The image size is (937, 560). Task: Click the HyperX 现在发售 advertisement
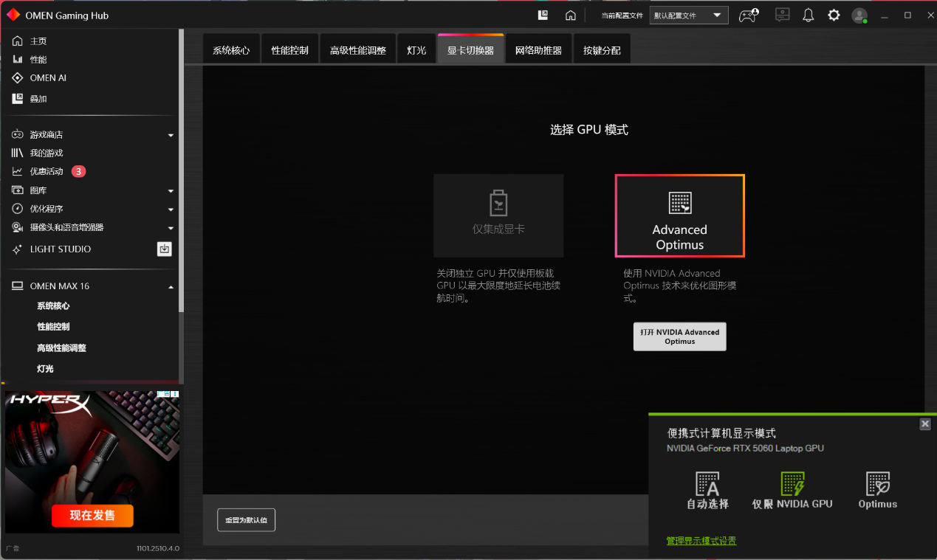pyautogui.click(x=92, y=516)
